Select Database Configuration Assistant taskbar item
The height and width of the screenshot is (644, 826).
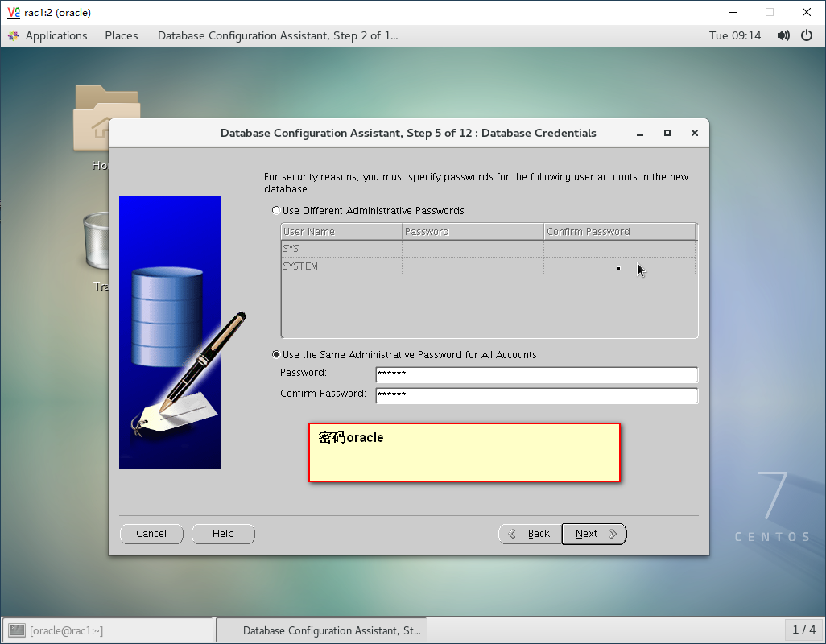[x=321, y=630]
